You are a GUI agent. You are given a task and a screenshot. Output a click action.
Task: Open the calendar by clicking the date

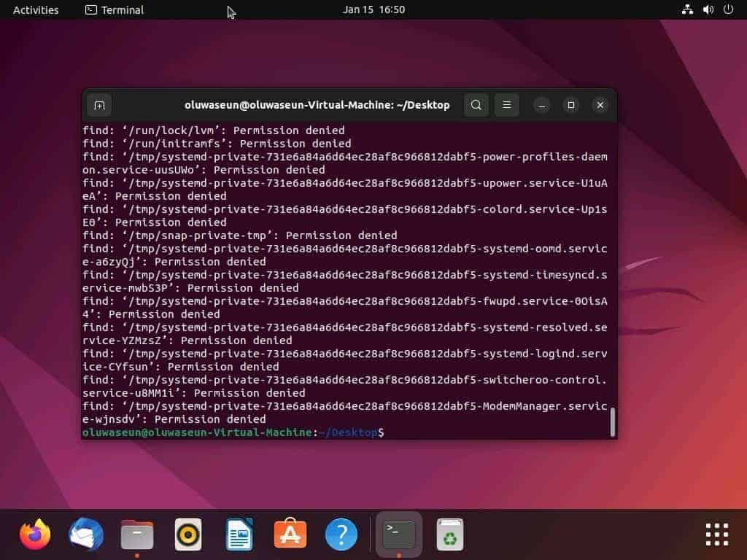[x=373, y=9]
